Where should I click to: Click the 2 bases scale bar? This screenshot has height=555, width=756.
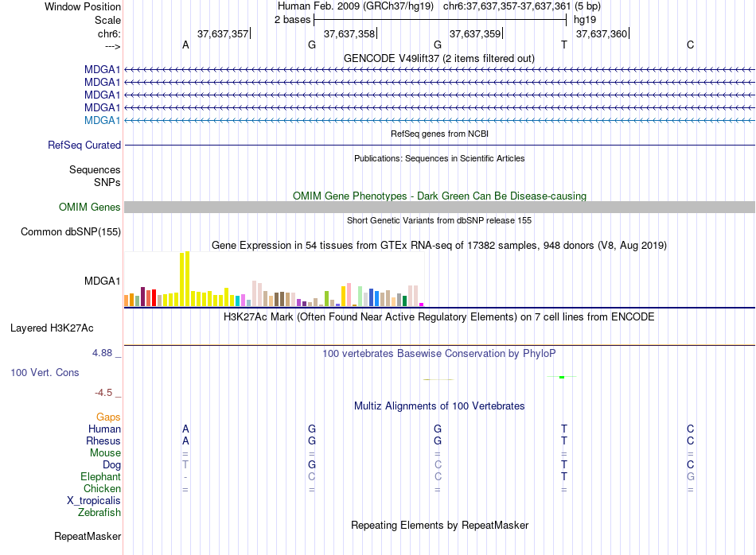coord(440,20)
